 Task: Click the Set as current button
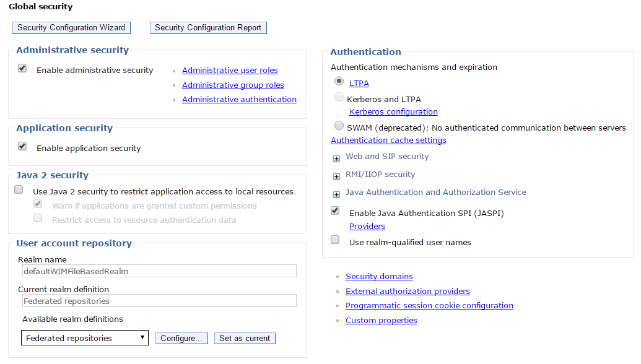coord(245,338)
